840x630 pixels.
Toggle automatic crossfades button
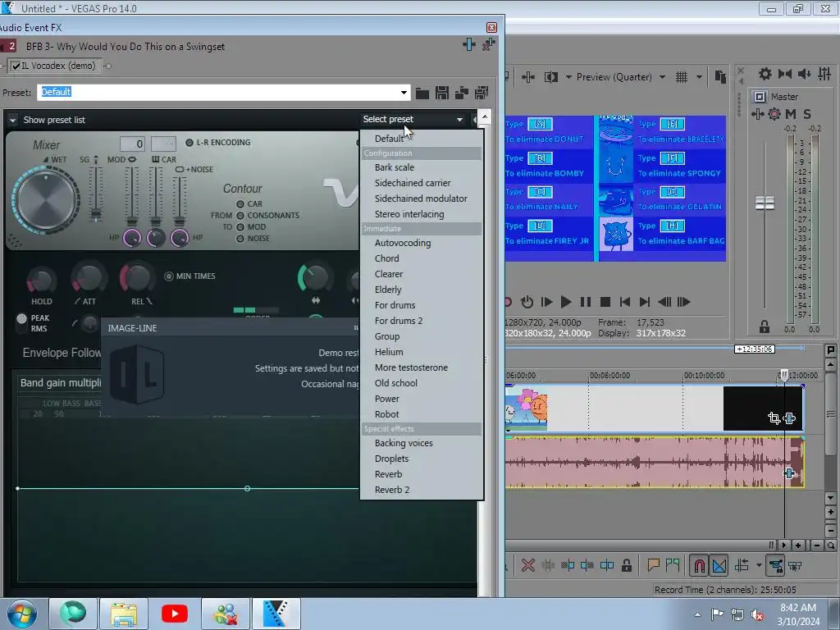(719, 566)
